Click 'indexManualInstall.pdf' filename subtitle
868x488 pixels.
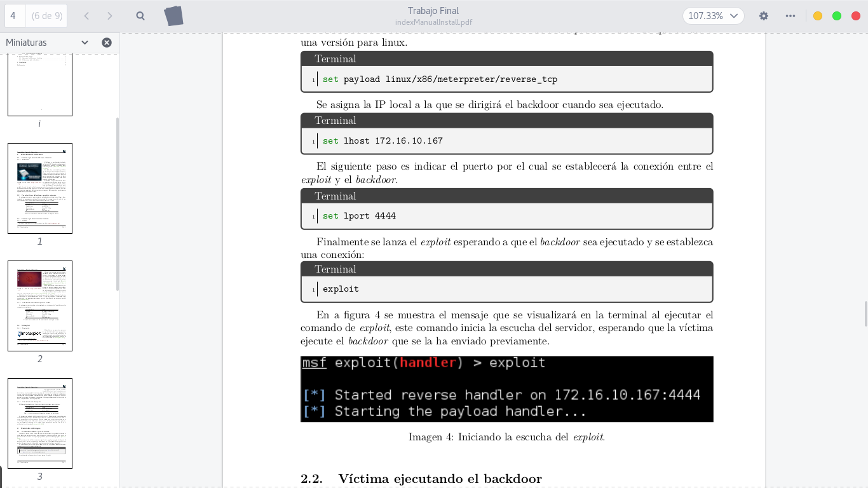click(433, 22)
